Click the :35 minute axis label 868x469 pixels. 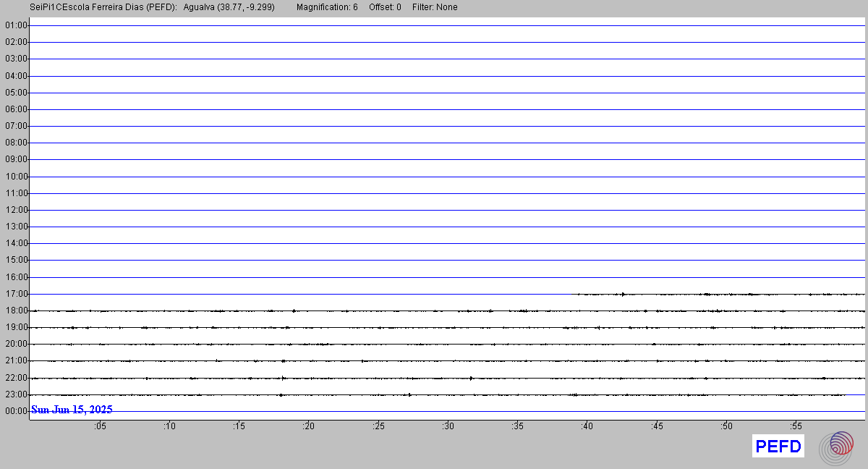(x=517, y=426)
